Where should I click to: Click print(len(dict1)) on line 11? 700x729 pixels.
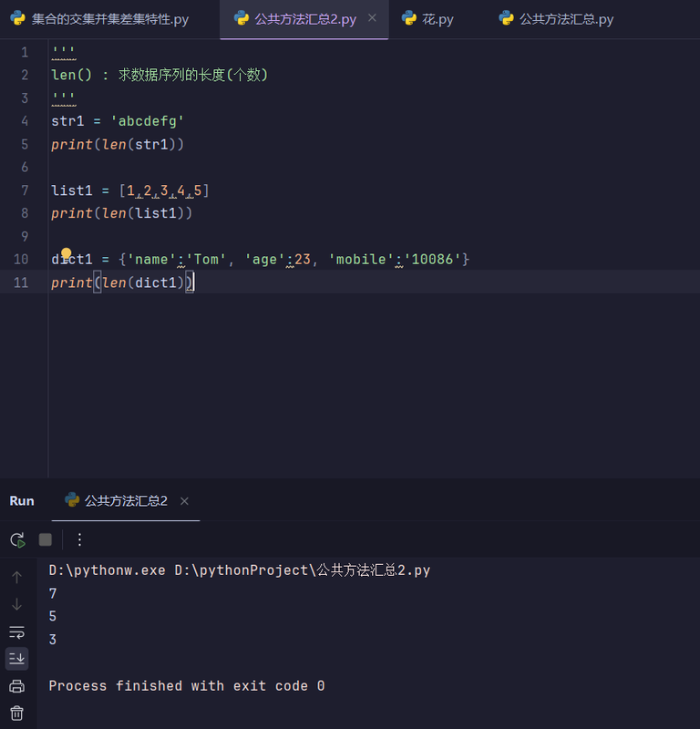tap(122, 282)
